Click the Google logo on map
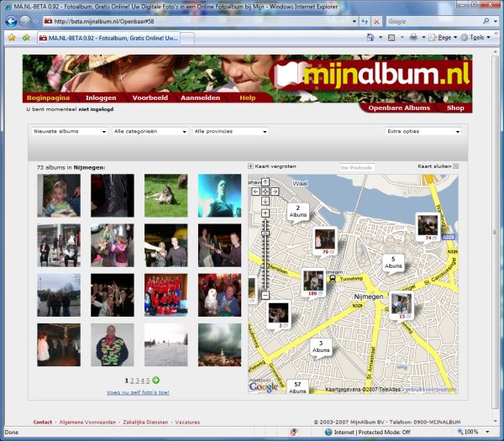 point(263,386)
